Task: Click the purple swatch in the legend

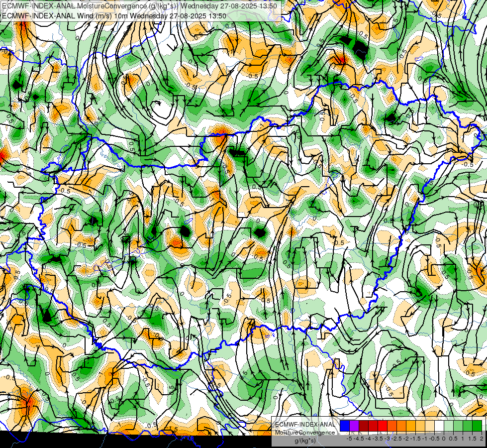Action: (354, 426)
